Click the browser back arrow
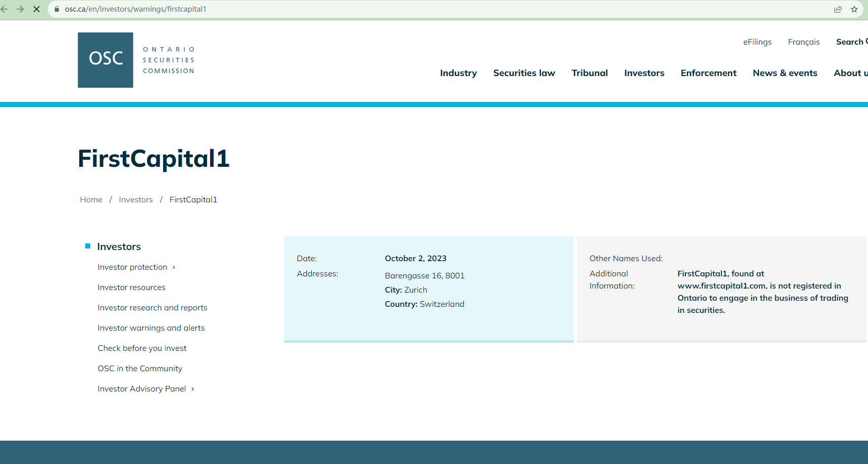Screen dimensions: 868x464 click(5, 9)
